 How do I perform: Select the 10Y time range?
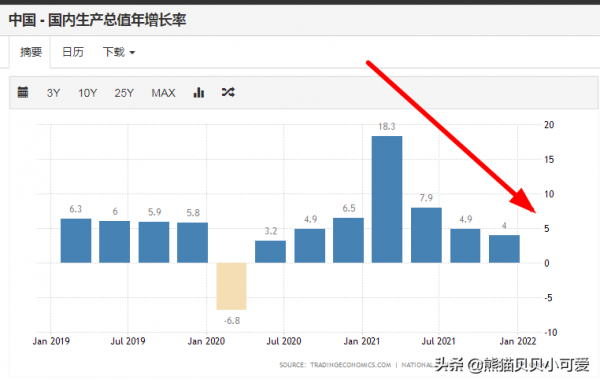pyautogui.click(x=88, y=93)
